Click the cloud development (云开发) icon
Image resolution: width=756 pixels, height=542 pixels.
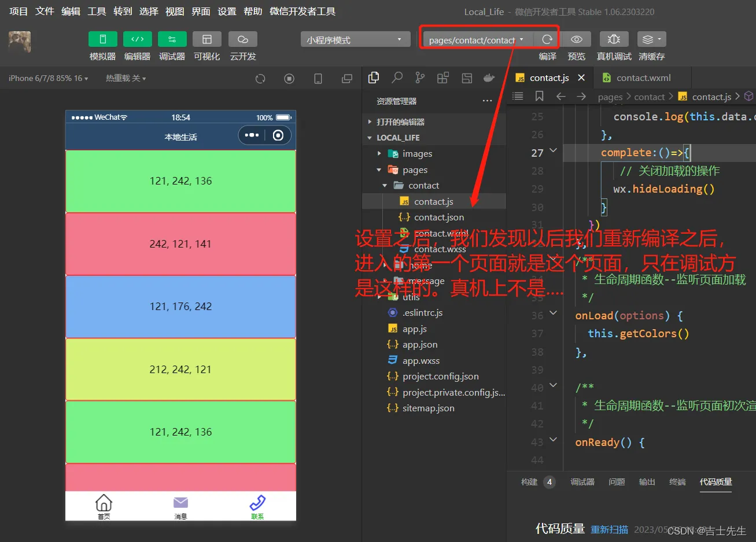coord(243,39)
